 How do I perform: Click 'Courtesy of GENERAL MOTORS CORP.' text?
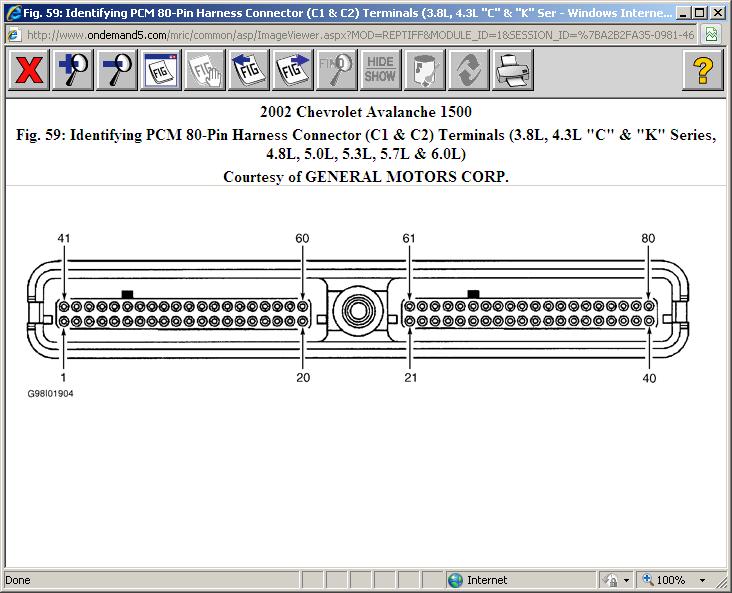pyautogui.click(x=366, y=177)
